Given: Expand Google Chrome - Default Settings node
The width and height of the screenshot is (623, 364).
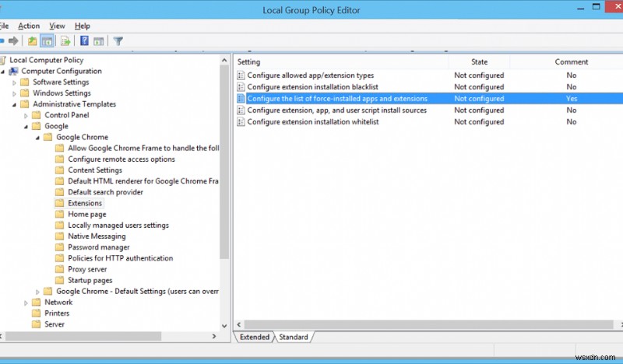Looking at the screenshot, I should pos(37,292).
